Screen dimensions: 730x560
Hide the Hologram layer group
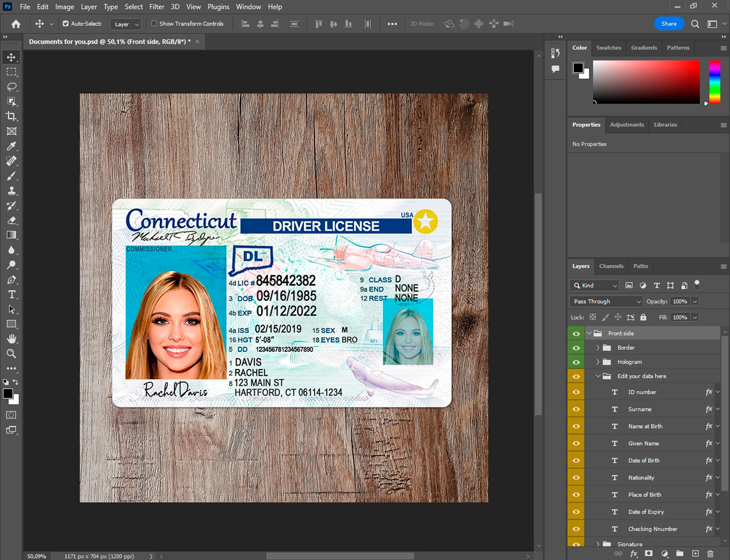[576, 362]
